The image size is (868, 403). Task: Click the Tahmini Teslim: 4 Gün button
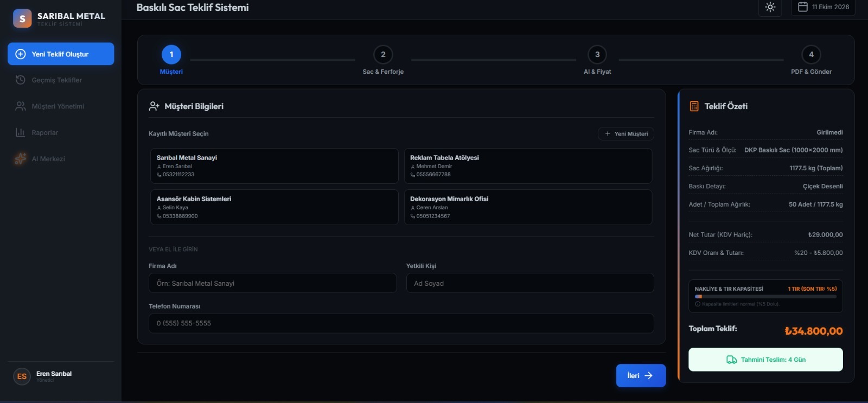765,360
